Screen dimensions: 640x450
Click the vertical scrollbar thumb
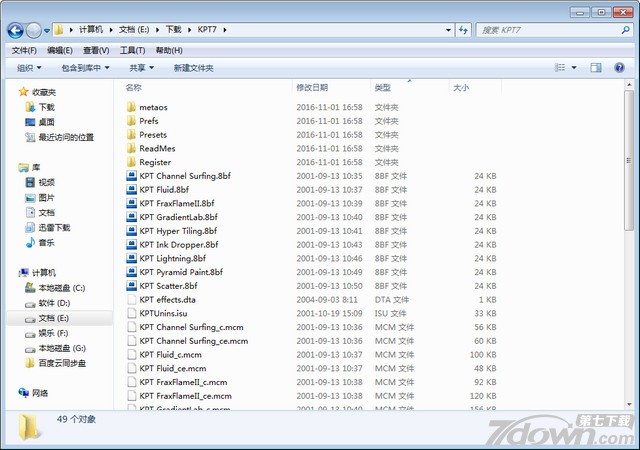tap(629, 160)
